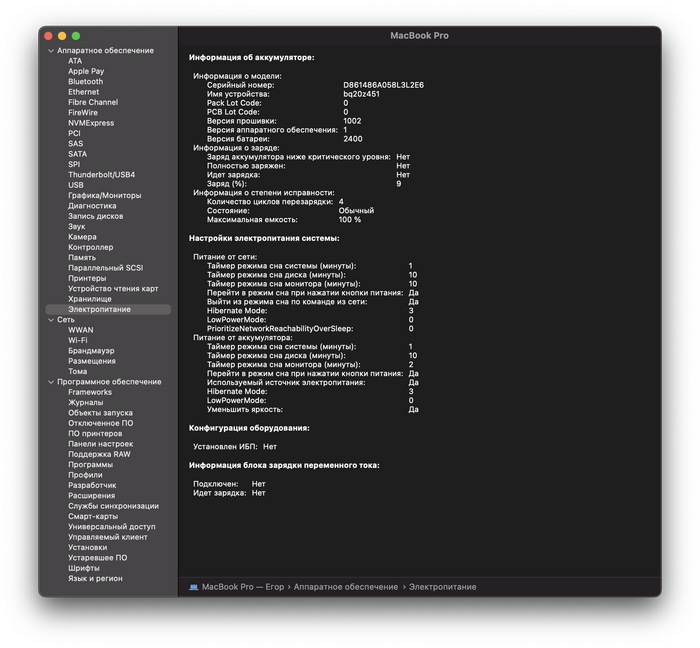700x648 pixels.
Task: Select Контроллер in the sidebar
Action: [91, 247]
